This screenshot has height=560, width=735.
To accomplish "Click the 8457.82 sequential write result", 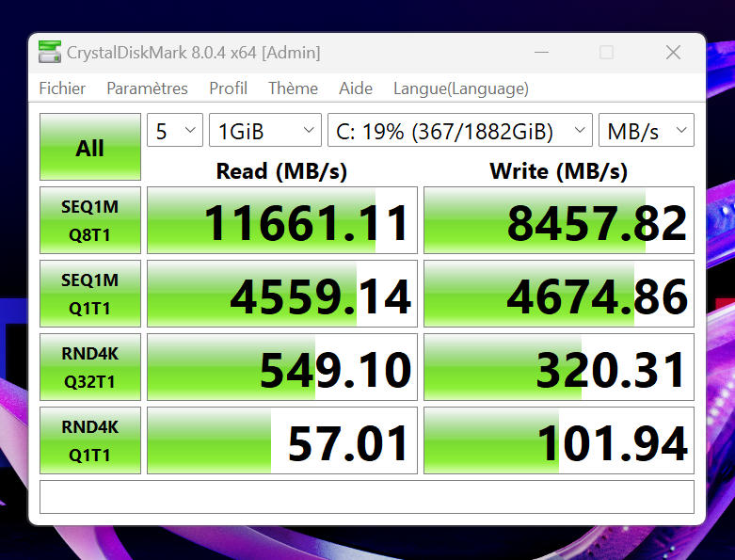I will coord(559,220).
